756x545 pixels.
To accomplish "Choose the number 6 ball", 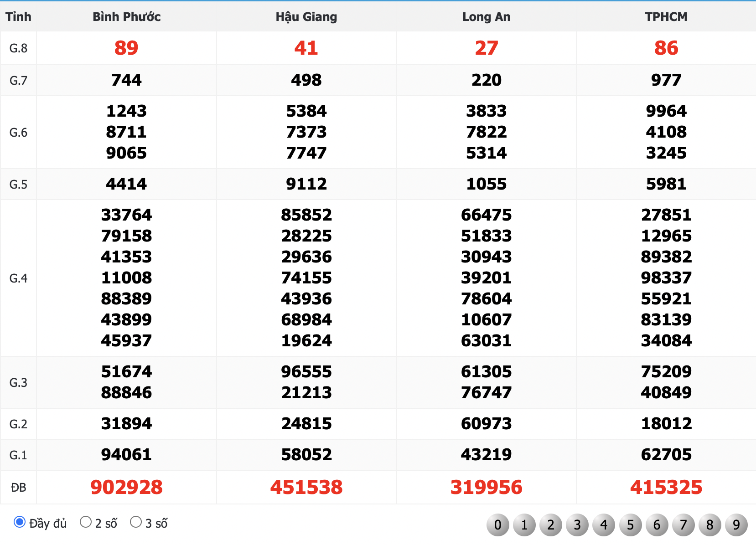I will point(657,525).
